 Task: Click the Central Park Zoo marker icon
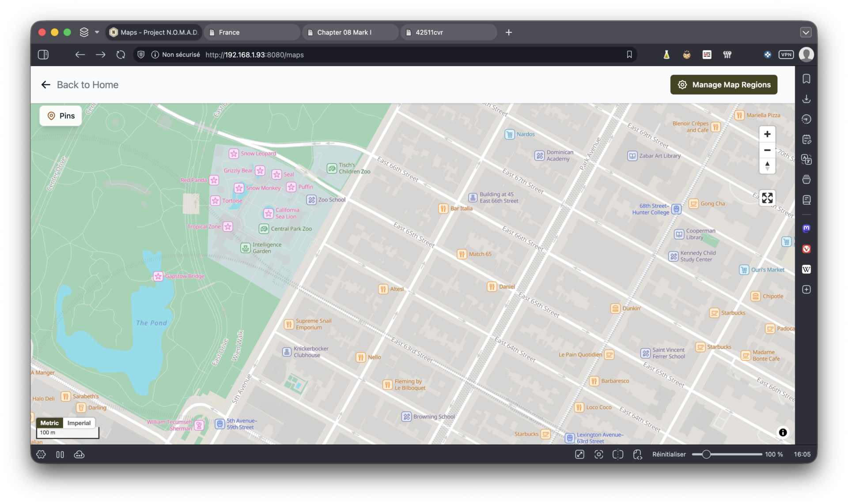pos(264,229)
